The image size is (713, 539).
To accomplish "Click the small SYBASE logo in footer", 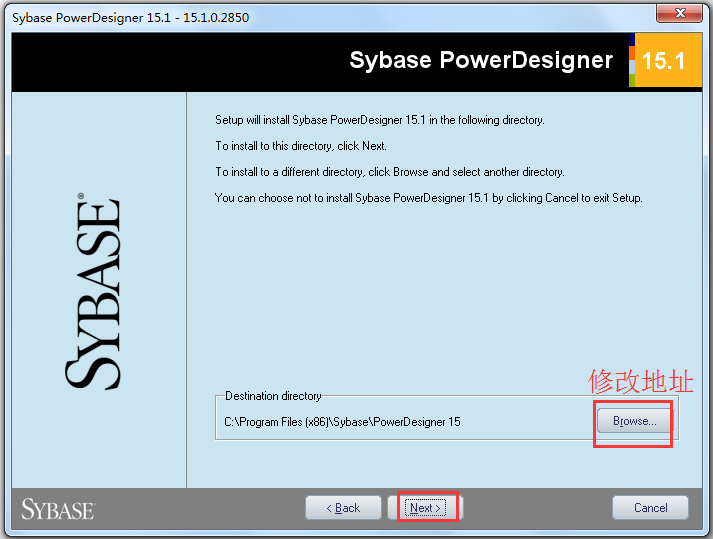I will pyautogui.click(x=57, y=508).
